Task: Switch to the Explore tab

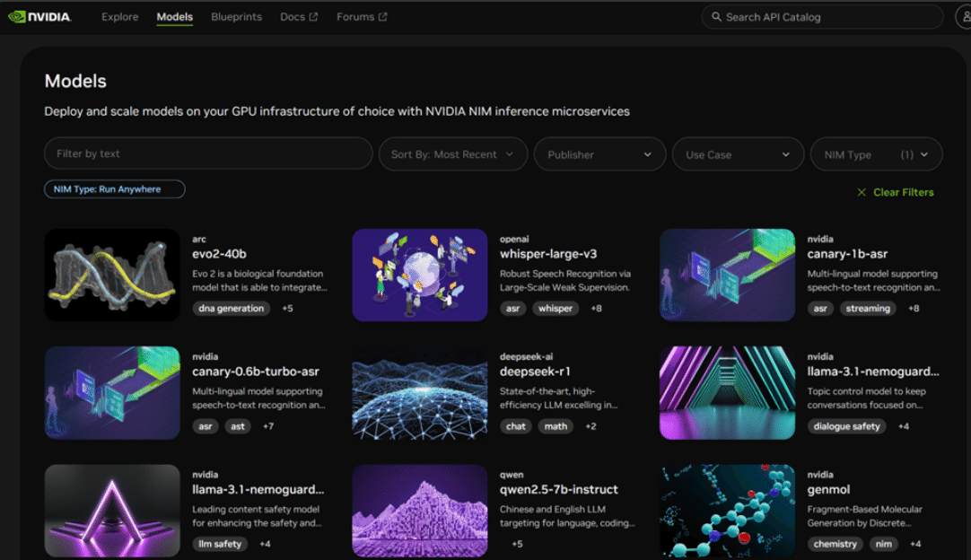Action: 119,16
